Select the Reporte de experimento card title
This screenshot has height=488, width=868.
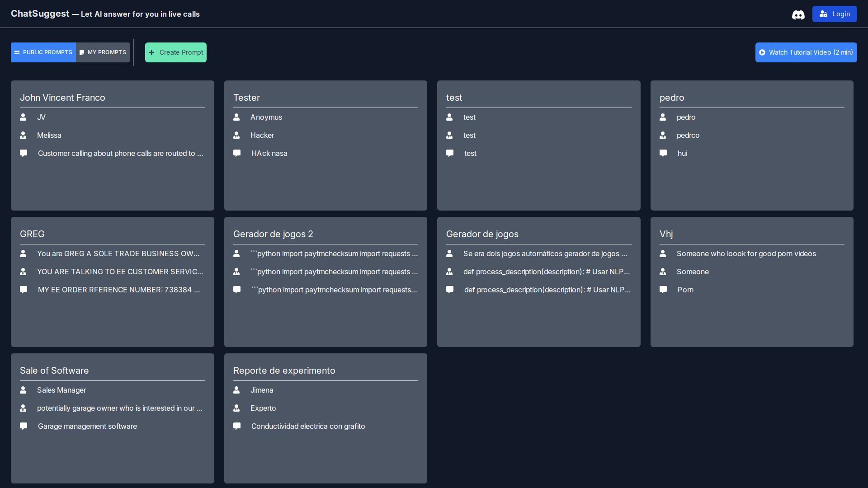coord(284,371)
